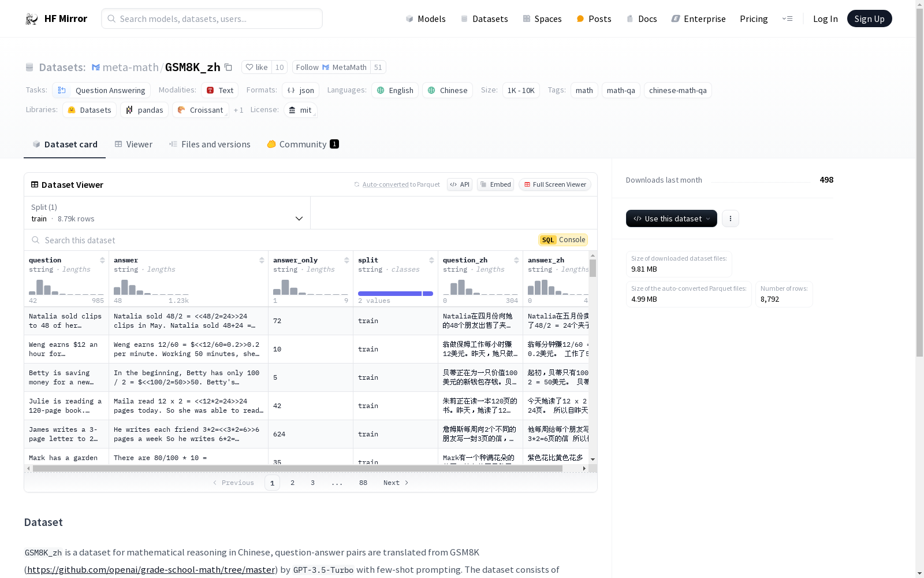Open the Croissant library tag

pos(200,110)
